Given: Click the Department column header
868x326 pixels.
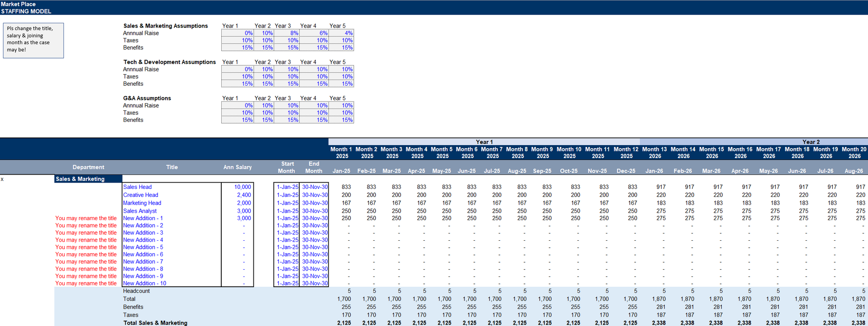Looking at the screenshot, I should coord(88,167).
